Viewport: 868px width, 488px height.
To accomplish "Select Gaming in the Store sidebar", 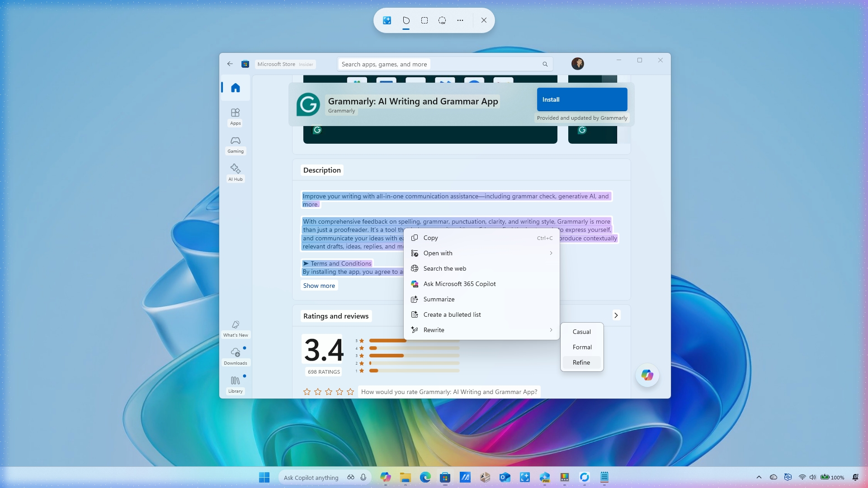I will (x=235, y=145).
